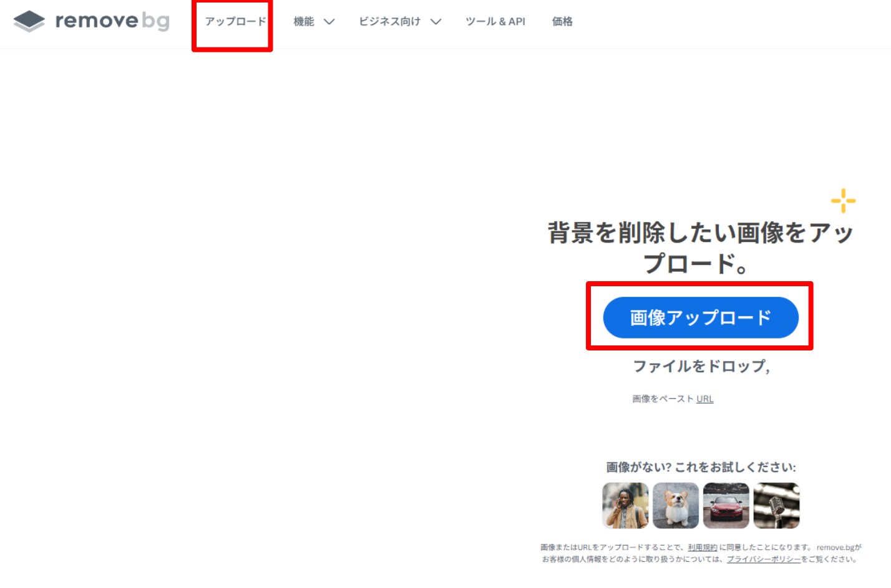Choose the red car sample image
The image size is (891, 588).
(x=726, y=506)
